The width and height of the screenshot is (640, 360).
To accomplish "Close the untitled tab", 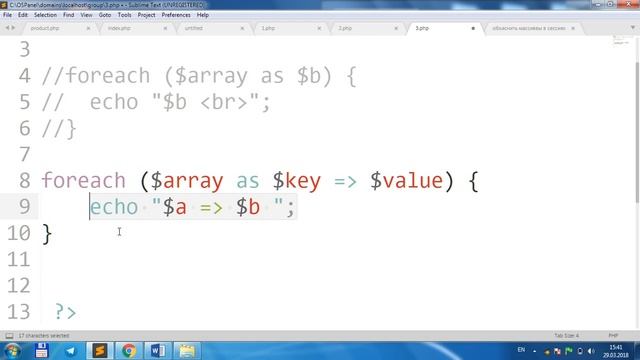I will tap(242, 29).
